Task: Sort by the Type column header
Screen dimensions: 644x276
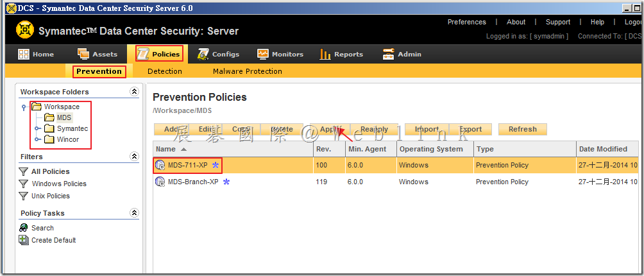Action: coord(525,149)
